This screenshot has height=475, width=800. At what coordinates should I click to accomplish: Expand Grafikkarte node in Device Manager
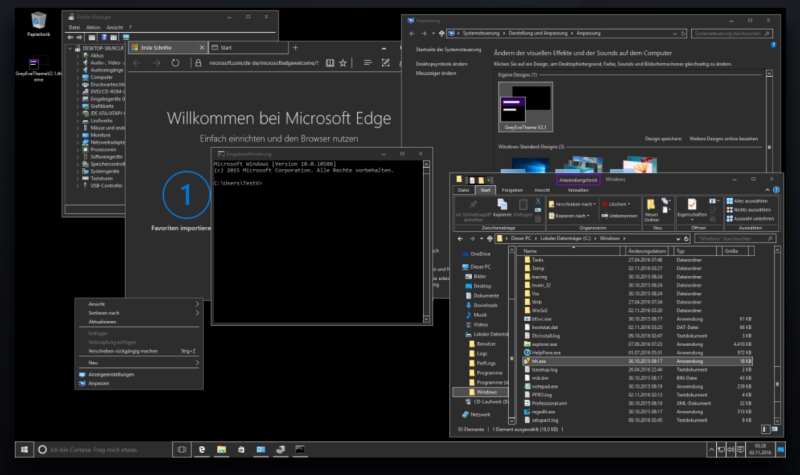78,106
